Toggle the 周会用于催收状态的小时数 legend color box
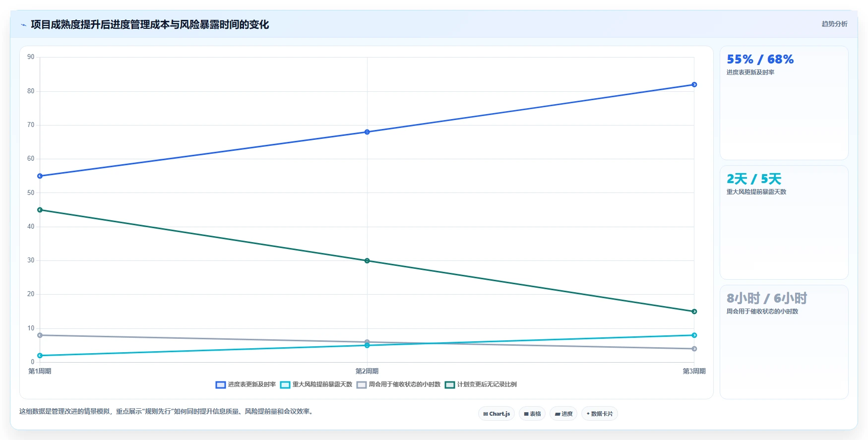Screen dimensions: 868x440 pyautogui.click(x=362, y=385)
